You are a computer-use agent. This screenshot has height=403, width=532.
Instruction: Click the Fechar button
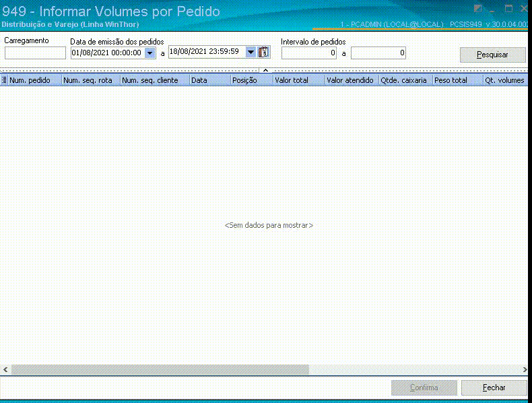click(x=494, y=387)
